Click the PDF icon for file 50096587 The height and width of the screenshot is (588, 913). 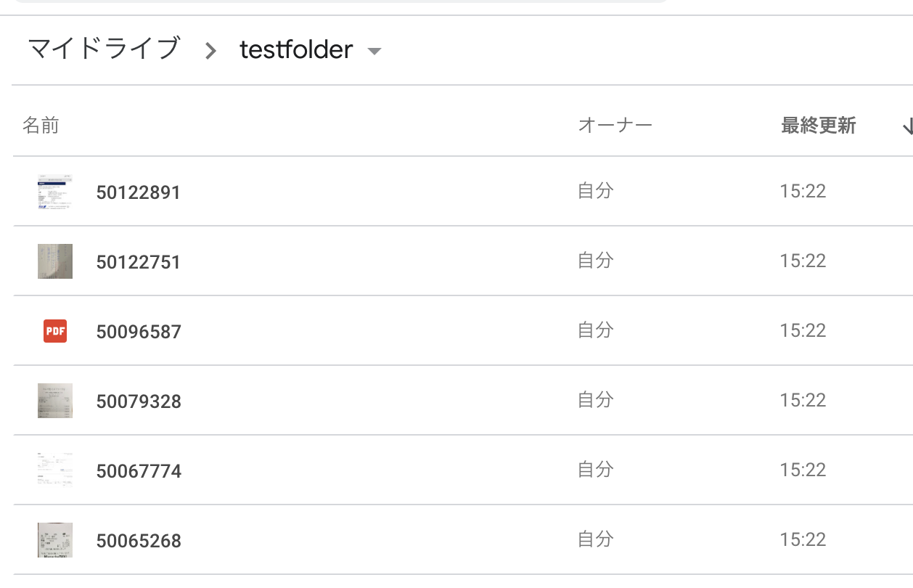tap(55, 331)
